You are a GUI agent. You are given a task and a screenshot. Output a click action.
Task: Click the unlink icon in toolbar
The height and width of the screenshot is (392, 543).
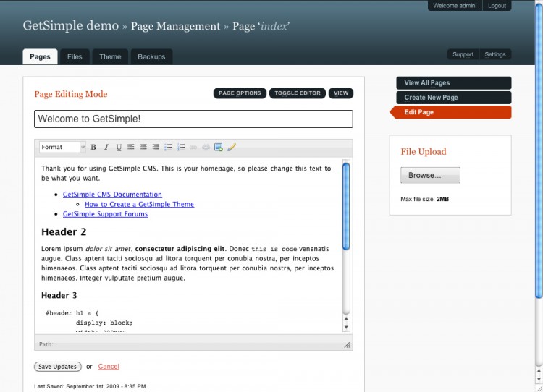point(206,147)
